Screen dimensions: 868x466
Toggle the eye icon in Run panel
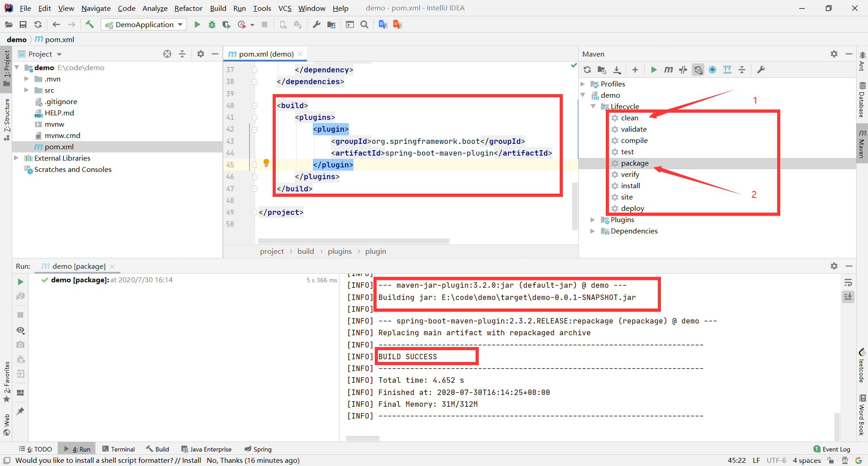(20, 330)
